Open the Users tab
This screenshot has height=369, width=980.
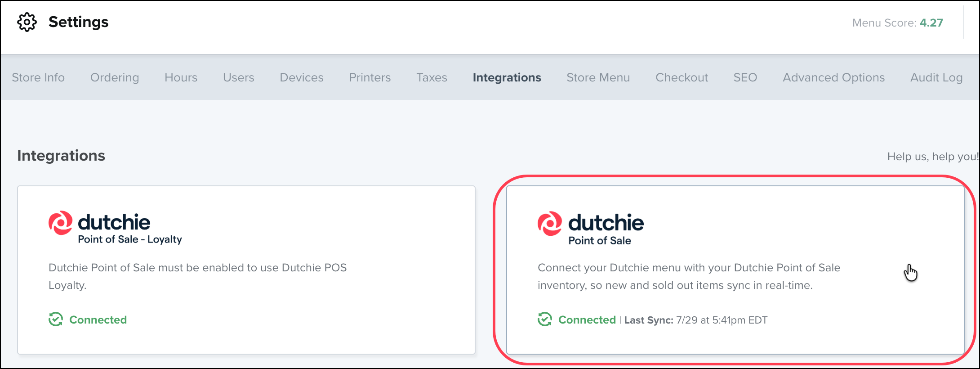pyautogui.click(x=239, y=77)
